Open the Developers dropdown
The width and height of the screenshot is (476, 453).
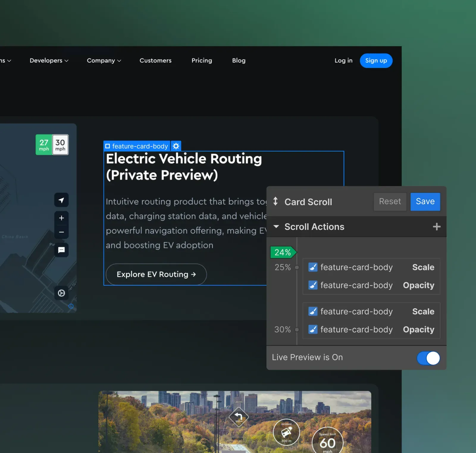pyautogui.click(x=49, y=61)
